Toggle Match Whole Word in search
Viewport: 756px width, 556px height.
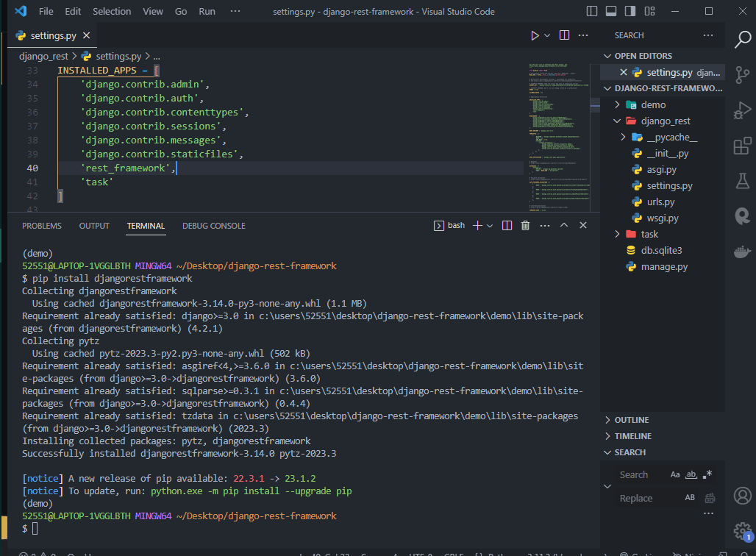point(691,474)
